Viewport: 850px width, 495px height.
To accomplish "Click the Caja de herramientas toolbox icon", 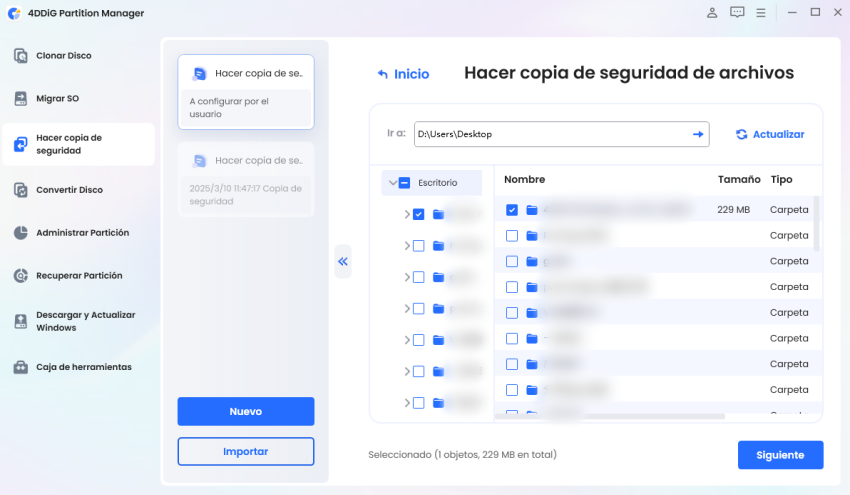I will (x=21, y=367).
